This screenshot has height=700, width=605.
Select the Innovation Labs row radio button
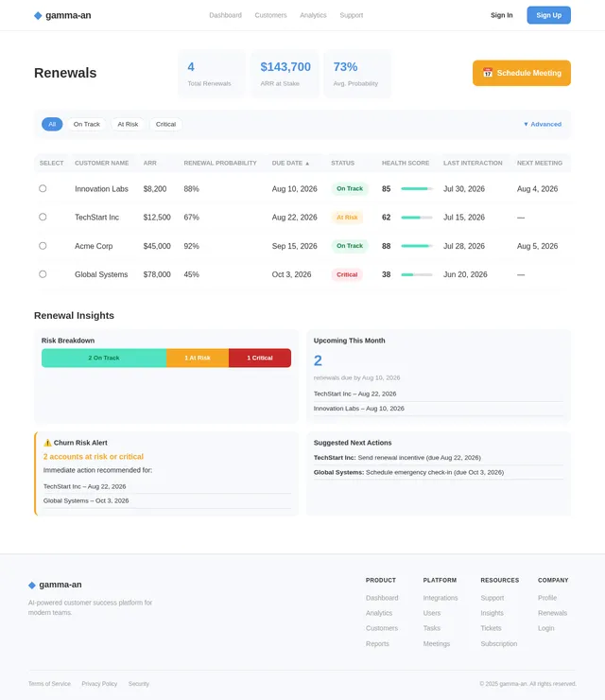click(x=43, y=188)
